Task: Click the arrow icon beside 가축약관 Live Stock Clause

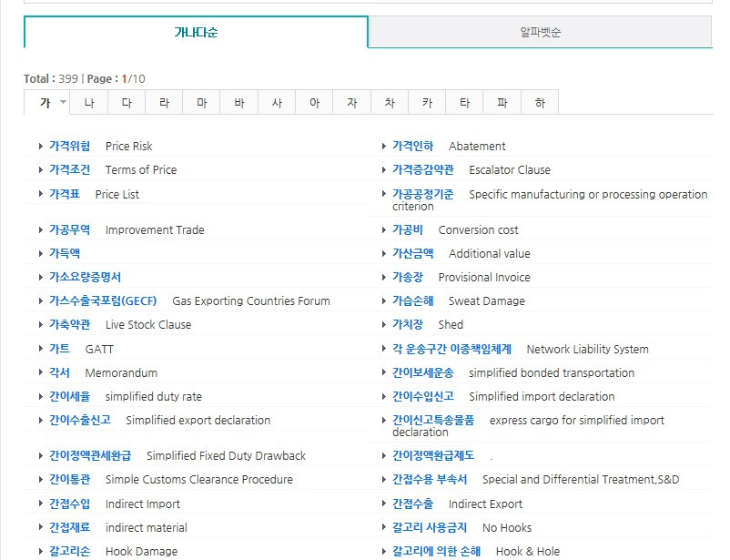Action: [x=40, y=324]
